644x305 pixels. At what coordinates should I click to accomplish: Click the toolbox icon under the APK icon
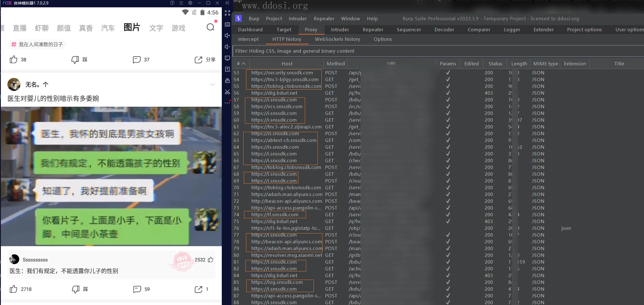coord(227,81)
